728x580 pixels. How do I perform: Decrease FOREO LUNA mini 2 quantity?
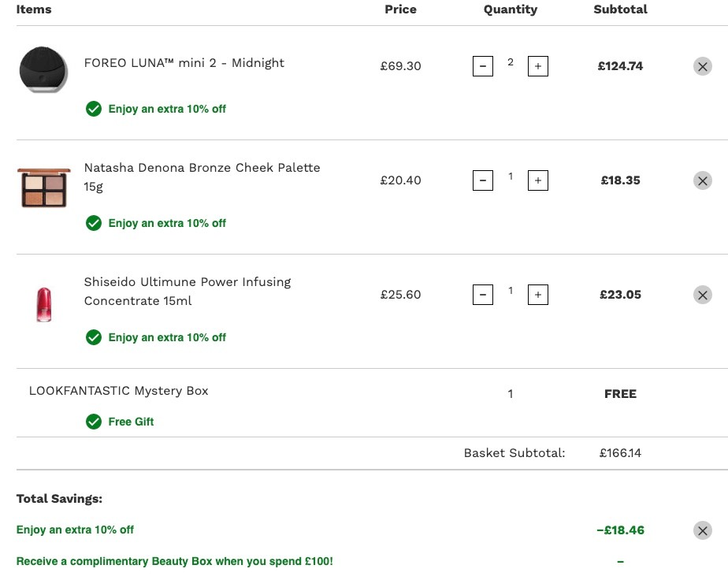click(x=482, y=66)
